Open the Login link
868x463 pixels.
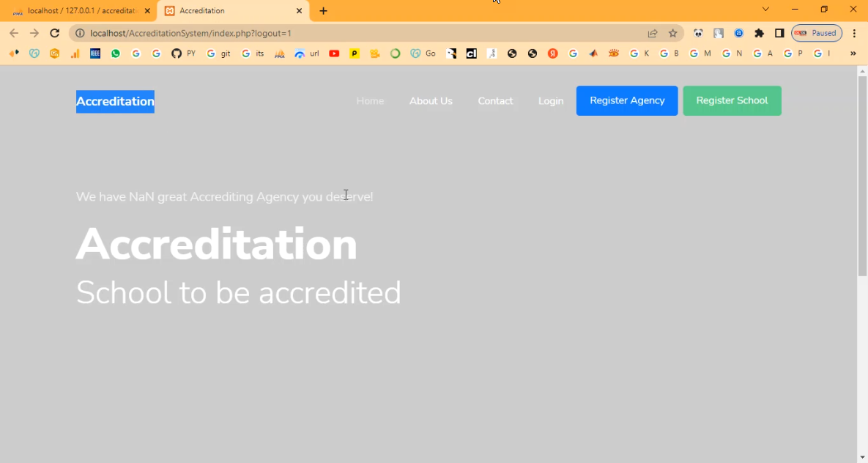tap(551, 101)
